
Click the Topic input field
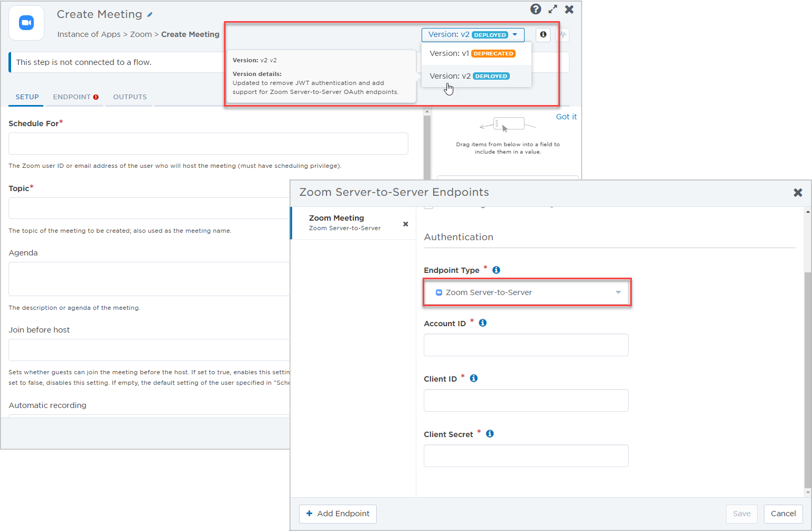pyautogui.click(x=149, y=208)
